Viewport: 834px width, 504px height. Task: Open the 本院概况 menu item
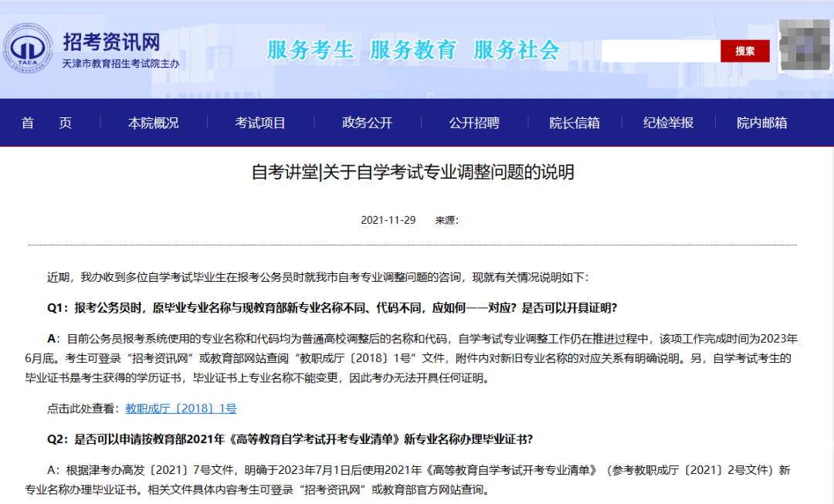pos(153,123)
